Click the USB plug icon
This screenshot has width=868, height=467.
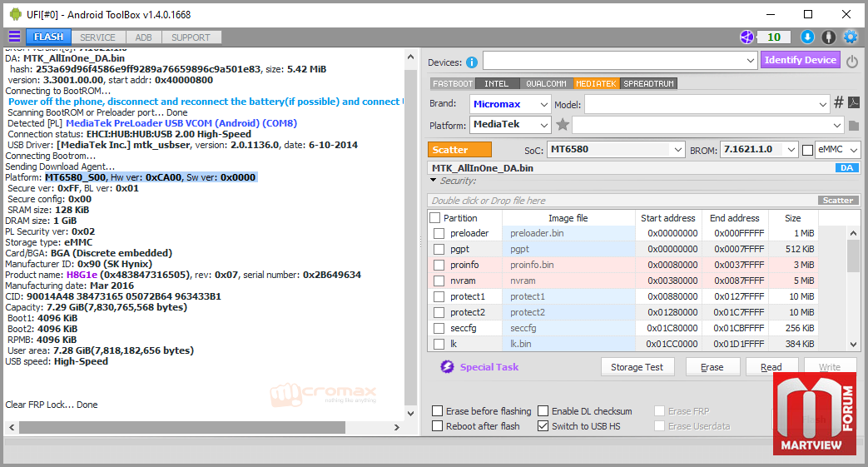tap(829, 37)
